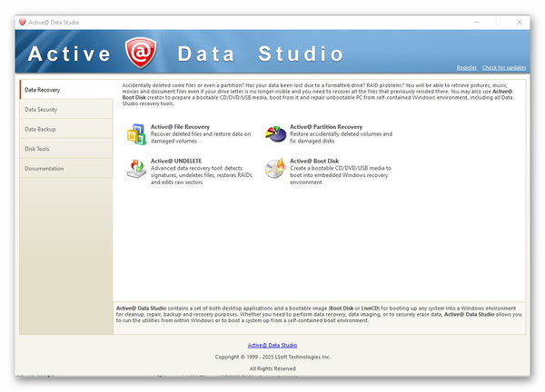Click the small shield icon in title bar
Viewport: 545px width, 392px height.
point(23,22)
